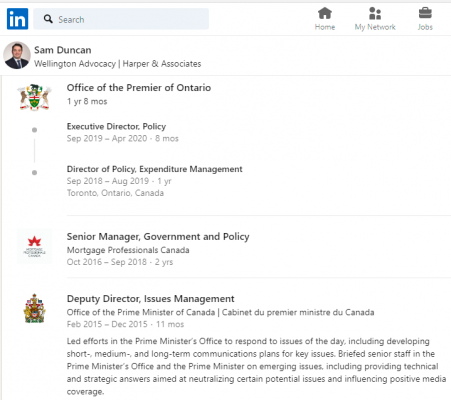This screenshot has width=451, height=400.
Task: Click Mortgage Professionals Canada company name
Action: click(x=128, y=250)
